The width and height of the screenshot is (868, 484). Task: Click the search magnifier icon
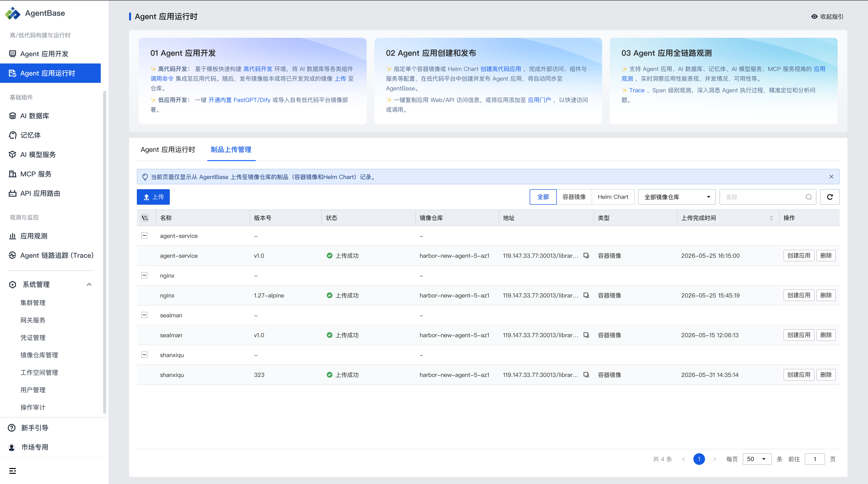[809, 197]
